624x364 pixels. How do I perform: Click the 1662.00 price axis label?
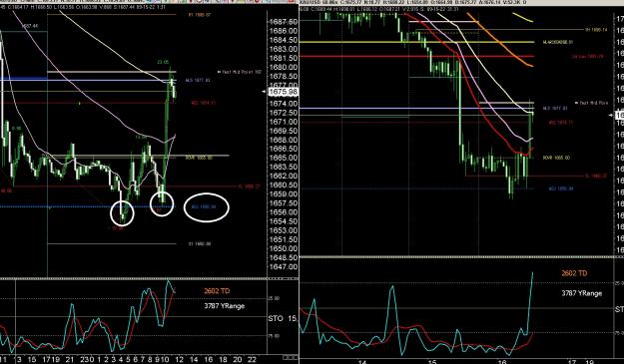coord(284,177)
